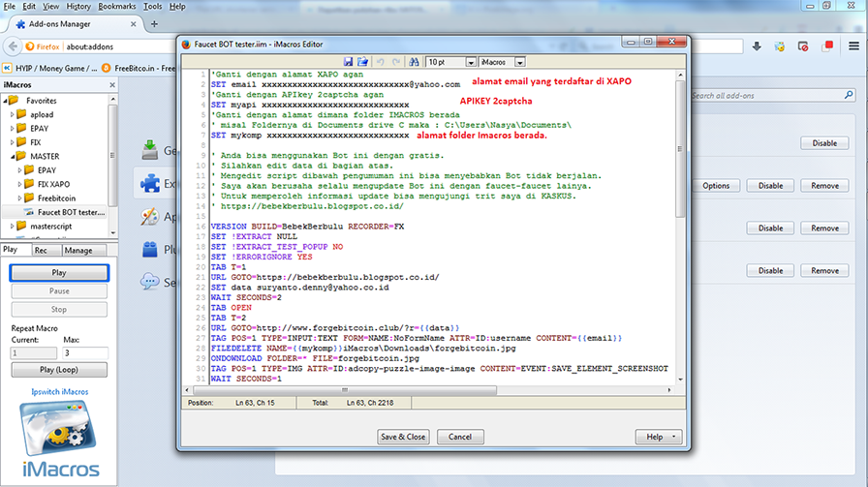Image resolution: width=868 pixels, height=487 pixels.
Task: Click the Search all add-ons field
Action: tap(766, 95)
